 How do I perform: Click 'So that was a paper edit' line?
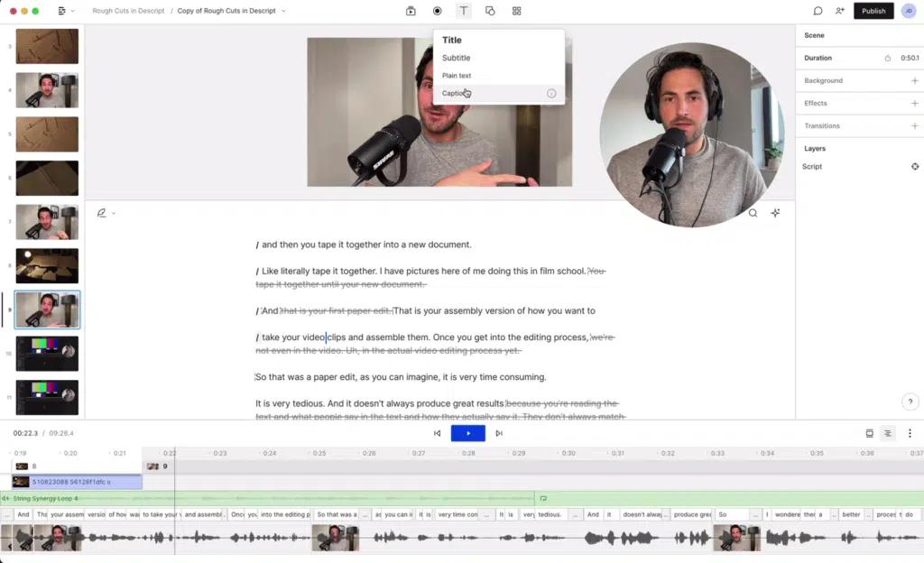pyautogui.click(x=401, y=377)
